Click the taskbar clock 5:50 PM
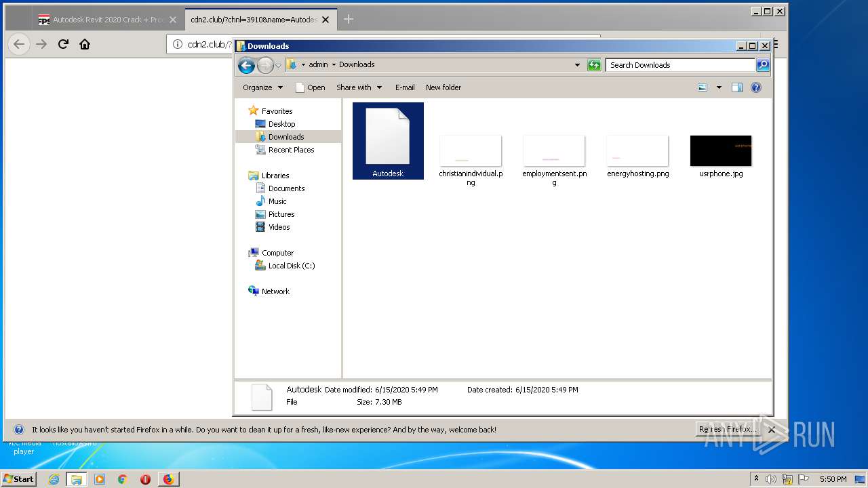Viewport: 868px width, 488px height. 833,479
